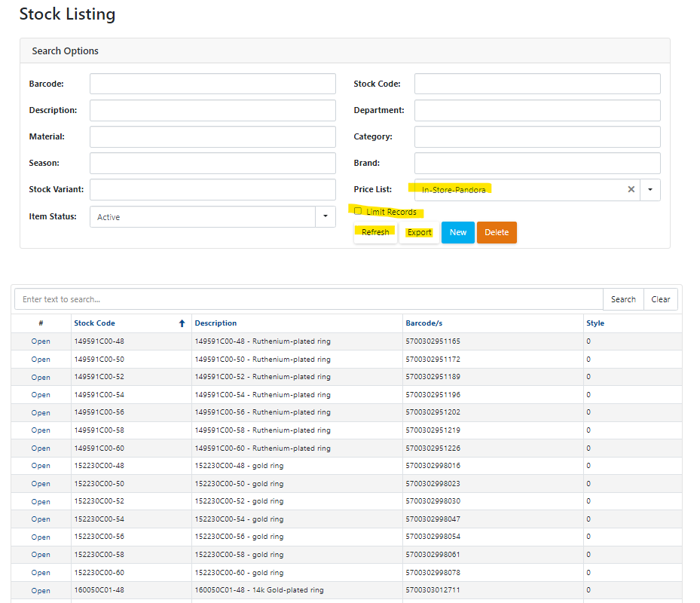Click into the Barcode input field
The image size is (700, 603).
[x=212, y=84]
